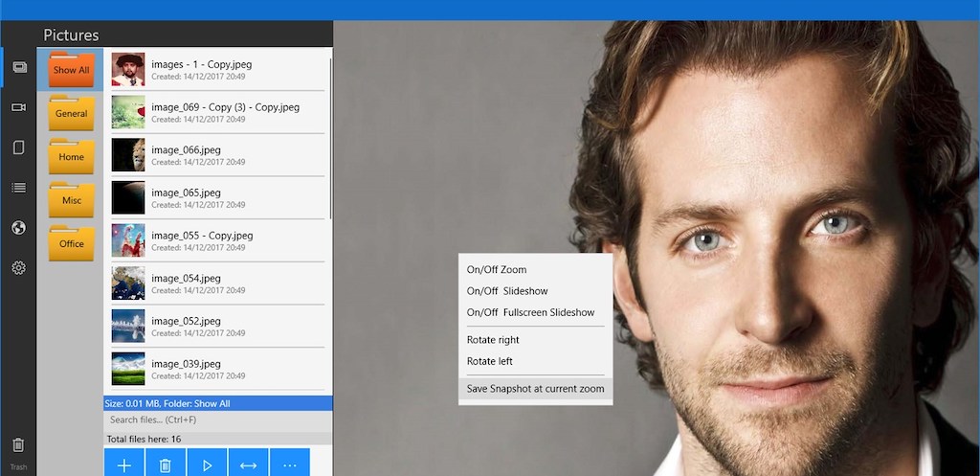
Task: Select the Show All folder
Action: [71, 69]
